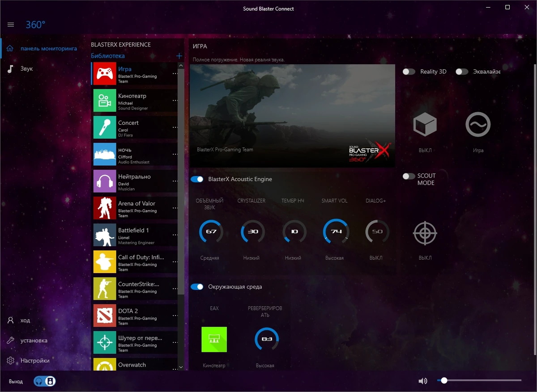Open the three-dot menu for Battlefield 1
Screen dimensions: 537x392
175,235
